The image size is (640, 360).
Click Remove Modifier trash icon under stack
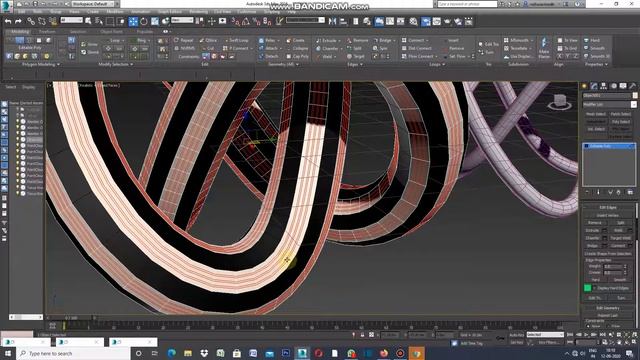coord(619,192)
